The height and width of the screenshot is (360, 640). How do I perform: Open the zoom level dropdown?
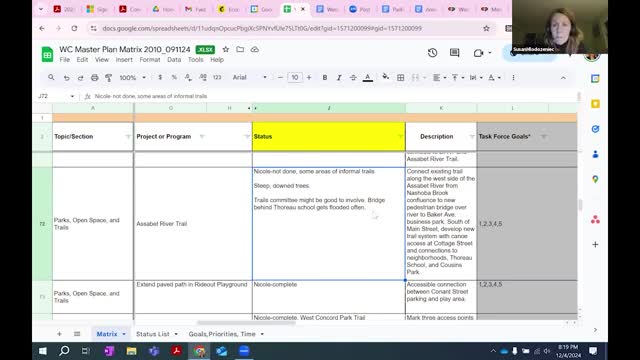pyautogui.click(x=132, y=78)
